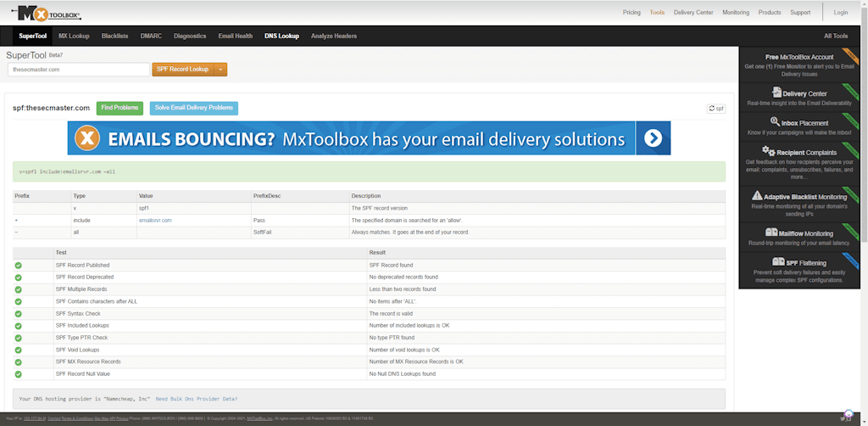Image resolution: width=868 pixels, height=426 pixels.
Task: Select the 'SPF Record found' result
Action: tap(391, 266)
